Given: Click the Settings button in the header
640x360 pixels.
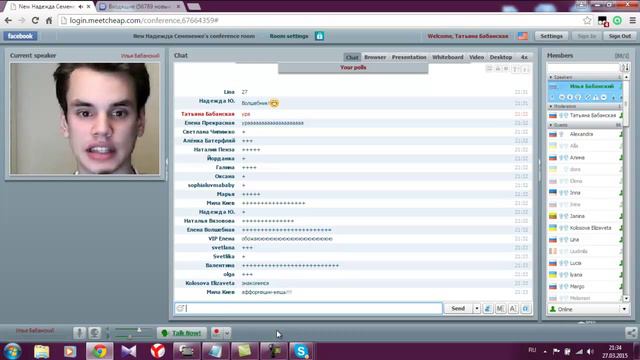Looking at the screenshot, I should (551, 36).
